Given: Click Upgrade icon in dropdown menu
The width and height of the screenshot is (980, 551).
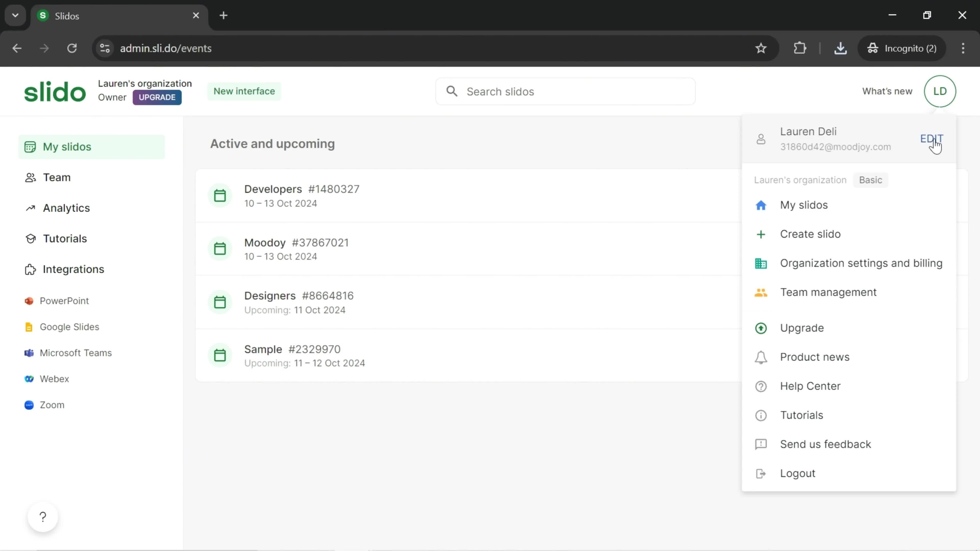Looking at the screenshot, I should pos(761,328).
